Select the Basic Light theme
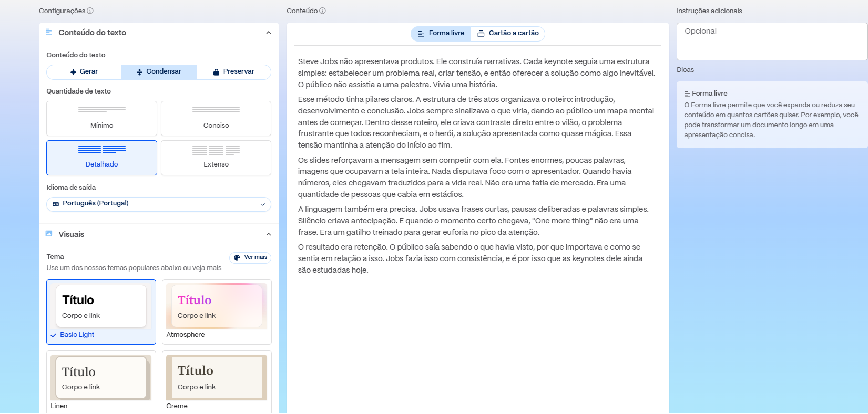 pos(101,312)
